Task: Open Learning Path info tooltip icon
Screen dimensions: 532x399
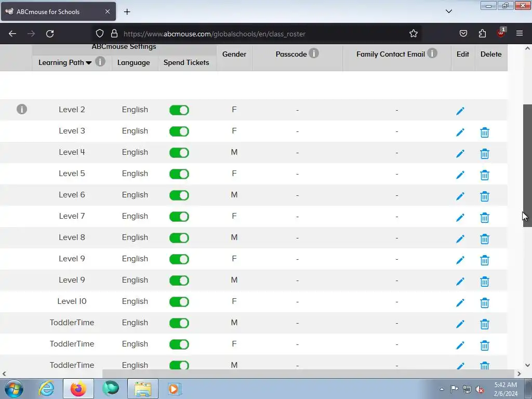Action: click(x=100, y=62)
